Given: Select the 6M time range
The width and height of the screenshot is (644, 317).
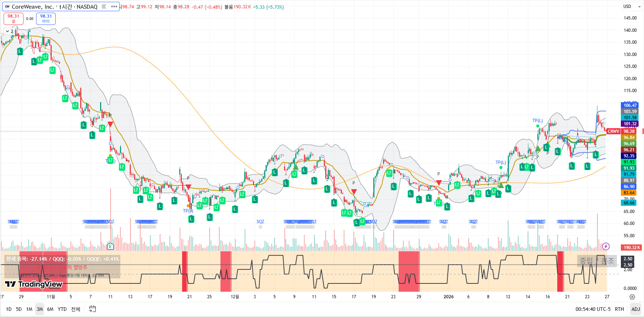Looking at the screenshot, I should pyautogui.click(x=50, y=309).
